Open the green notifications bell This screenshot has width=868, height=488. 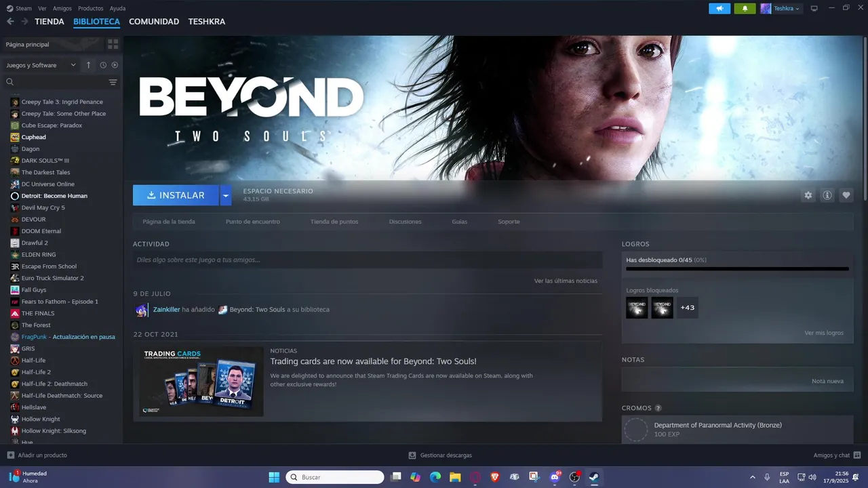click(745, 9)
